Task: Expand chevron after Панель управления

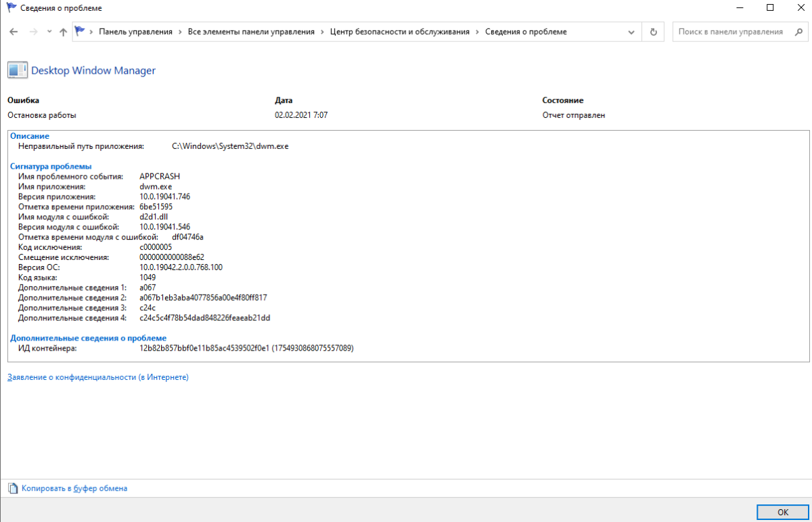Action: tap(181, 32)
